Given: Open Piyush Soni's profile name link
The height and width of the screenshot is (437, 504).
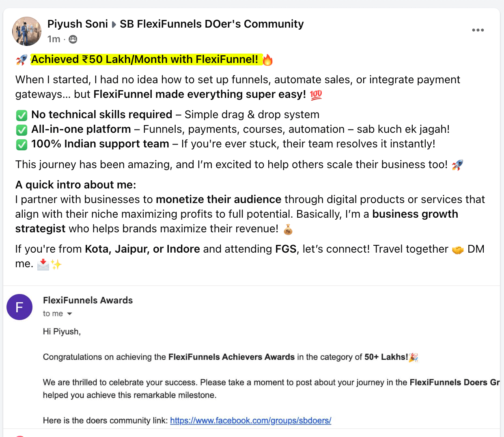Looking at the screenshot, I should [78, 24].
